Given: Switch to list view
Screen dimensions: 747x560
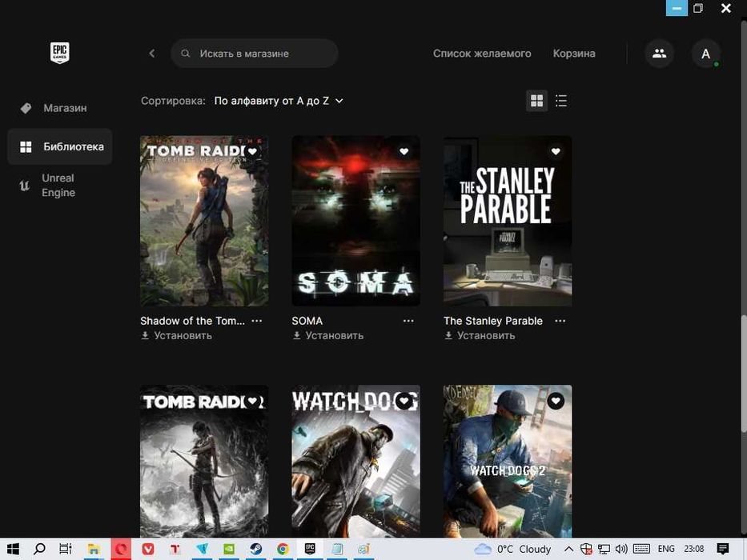Looking at the screenshot, I should [x=561, y=101].
